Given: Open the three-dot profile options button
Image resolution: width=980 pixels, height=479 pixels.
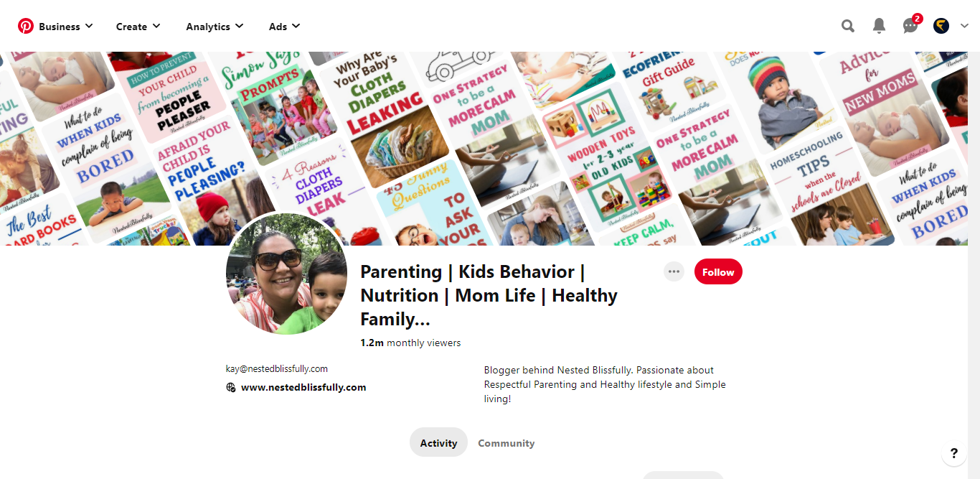Looking at the screenshot, I should pos(674,272).
